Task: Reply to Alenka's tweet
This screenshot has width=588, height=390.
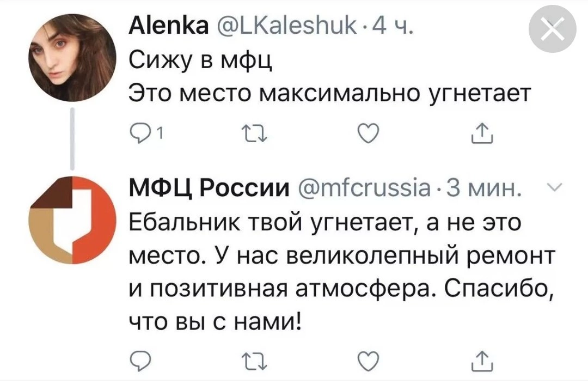Action: pyautogui.click(x=138, y=132)
